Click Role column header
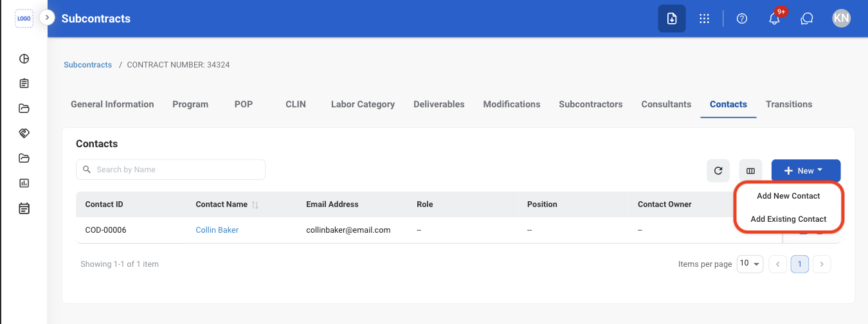This screenshot has height=324, width=868. pos(425,204)
